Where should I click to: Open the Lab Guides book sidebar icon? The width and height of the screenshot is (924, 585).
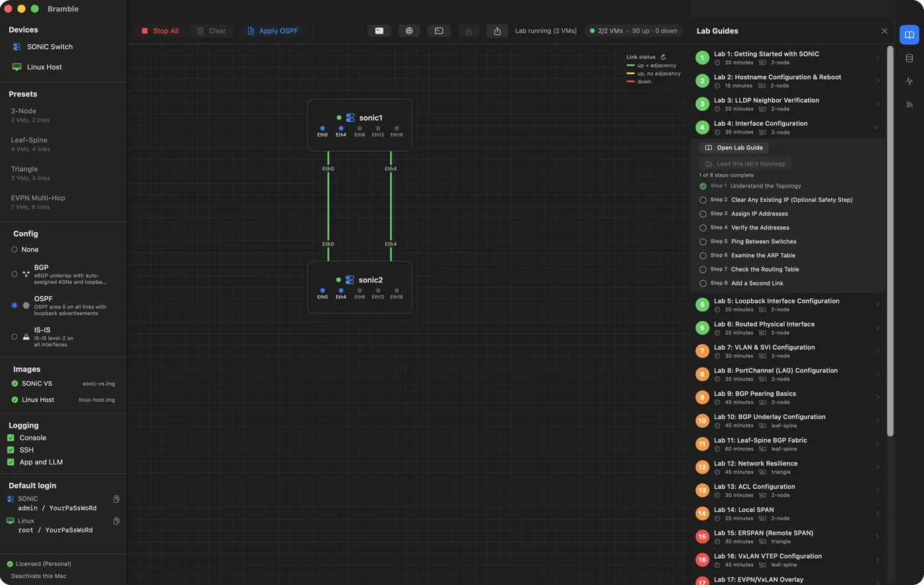click(909, 35)
